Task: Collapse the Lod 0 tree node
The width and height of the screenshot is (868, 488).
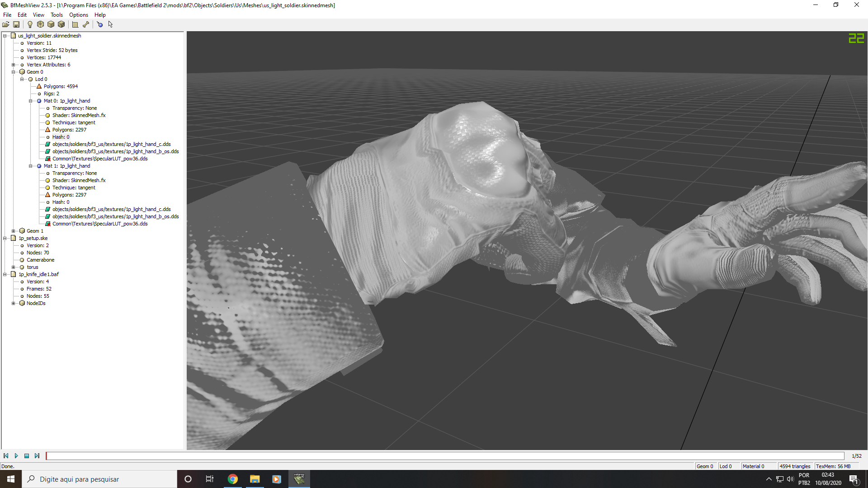Action: (22, 79)
